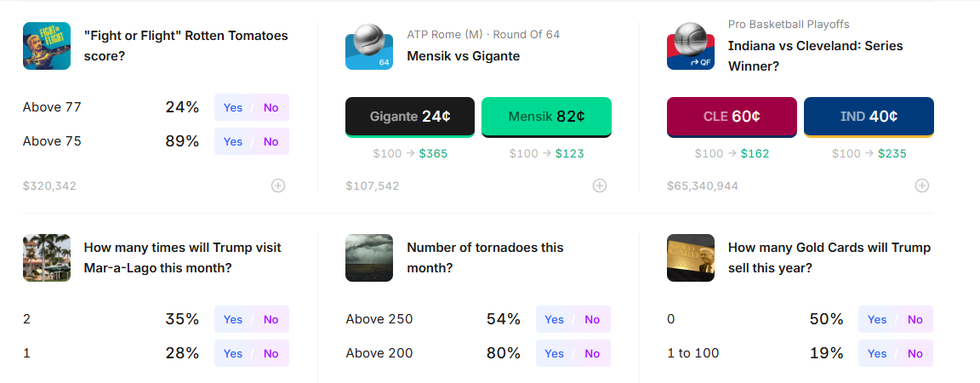The image size is (980, 383).
Task: Click the Indiana vs Cleveland basketball icon
Action: tap(691, 46)
